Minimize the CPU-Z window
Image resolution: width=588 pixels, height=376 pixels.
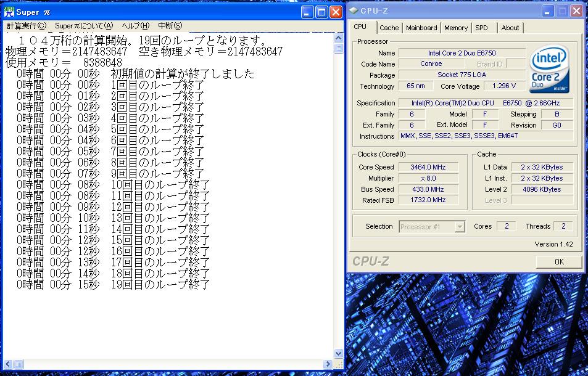point(548,11)
